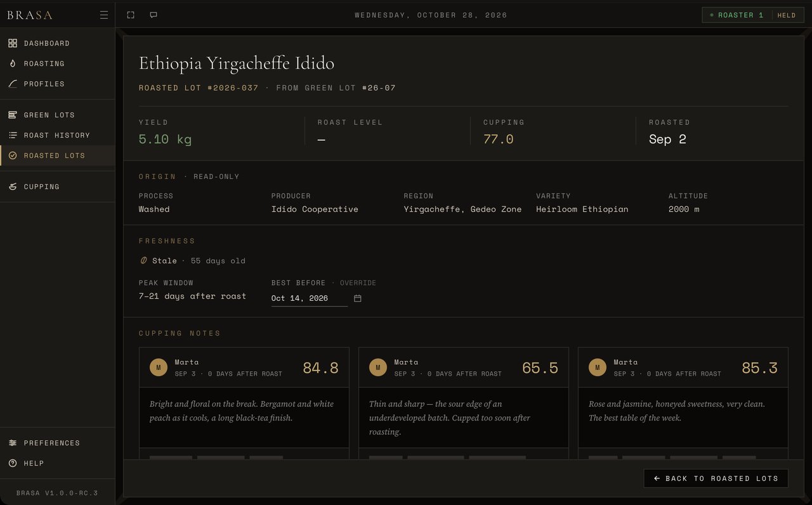
Task: Click the Cupping bowl icon
Action: [13, 187]
